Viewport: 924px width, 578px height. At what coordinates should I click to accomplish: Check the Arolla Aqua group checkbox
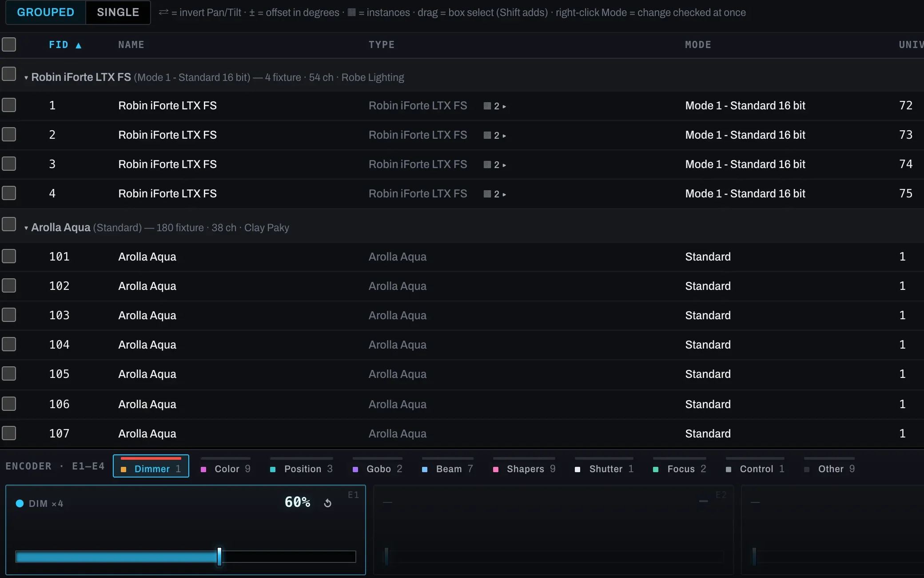tap(9, 224)
